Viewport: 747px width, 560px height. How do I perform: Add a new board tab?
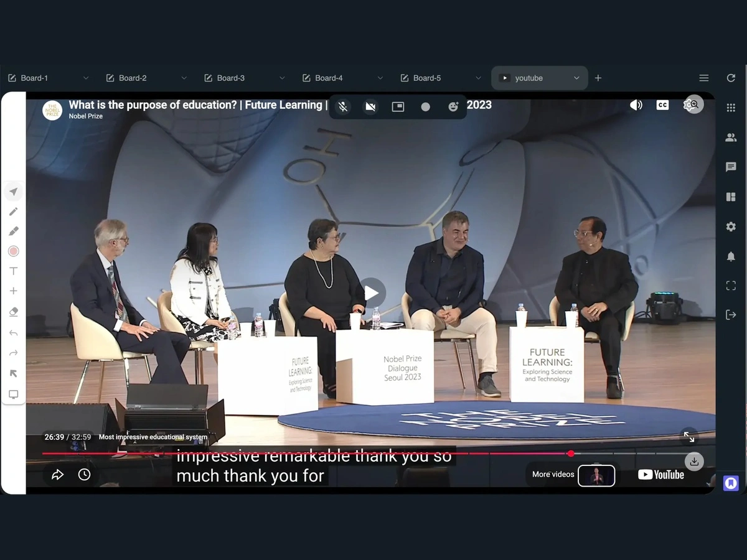[x=598, y=78]
